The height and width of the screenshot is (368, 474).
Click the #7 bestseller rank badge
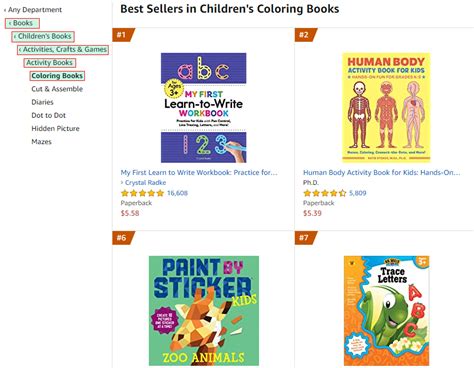pos(305,238)
